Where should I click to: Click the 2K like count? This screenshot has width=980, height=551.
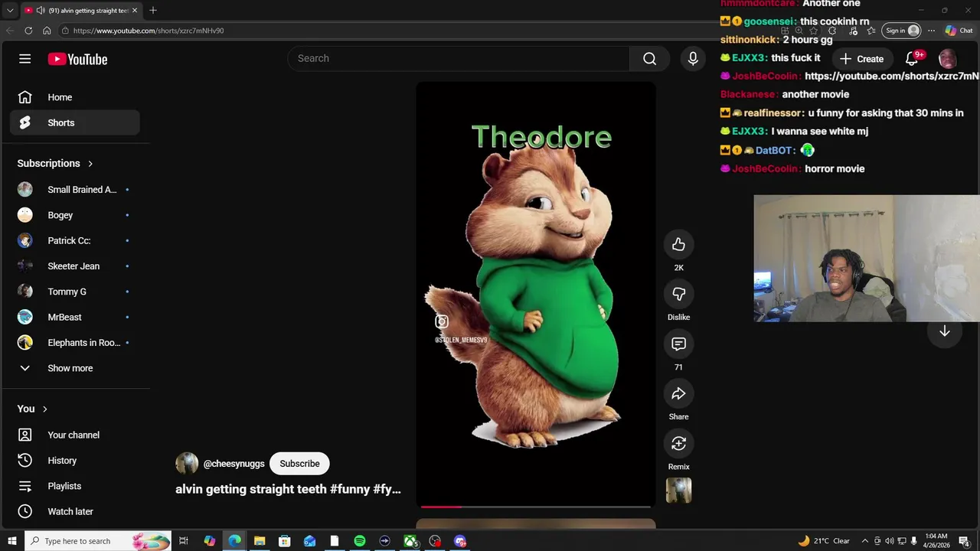click(678, 267)
